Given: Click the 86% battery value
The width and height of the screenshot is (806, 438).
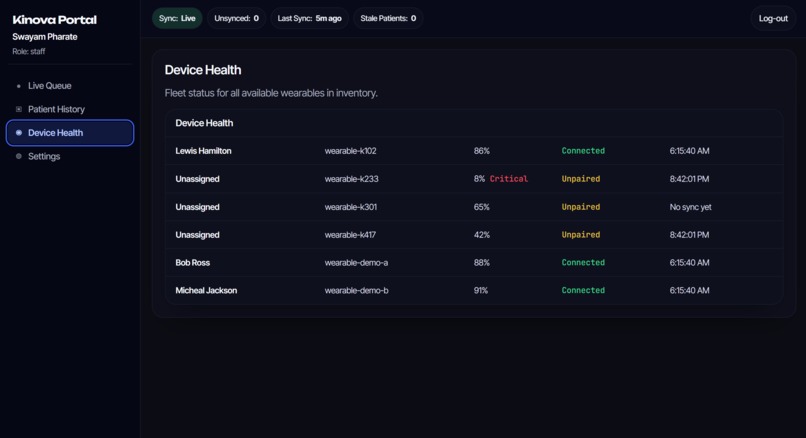Looking at the screenshot, I should (482, 151).
